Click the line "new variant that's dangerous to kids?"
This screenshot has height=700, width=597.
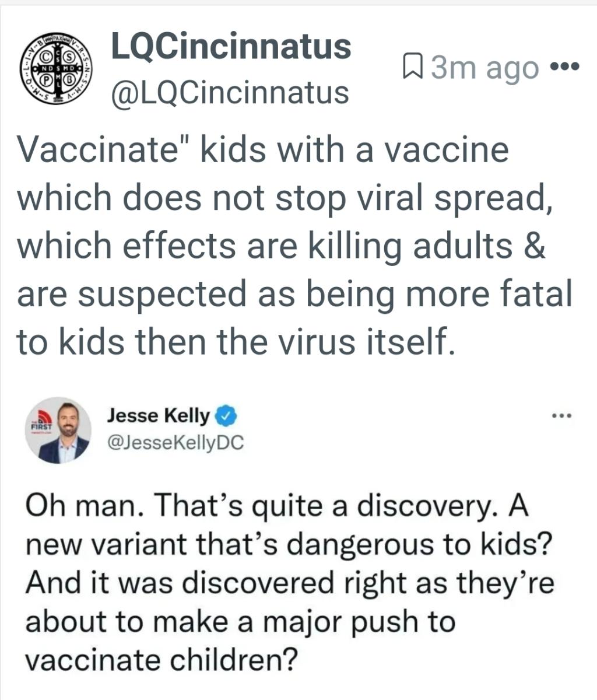coord(288,545)
